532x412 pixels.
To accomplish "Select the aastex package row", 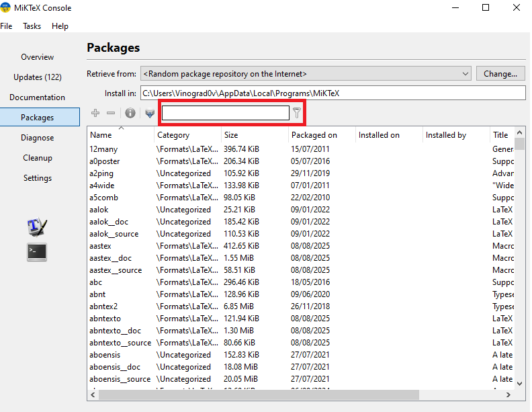I will coord(301,246).
